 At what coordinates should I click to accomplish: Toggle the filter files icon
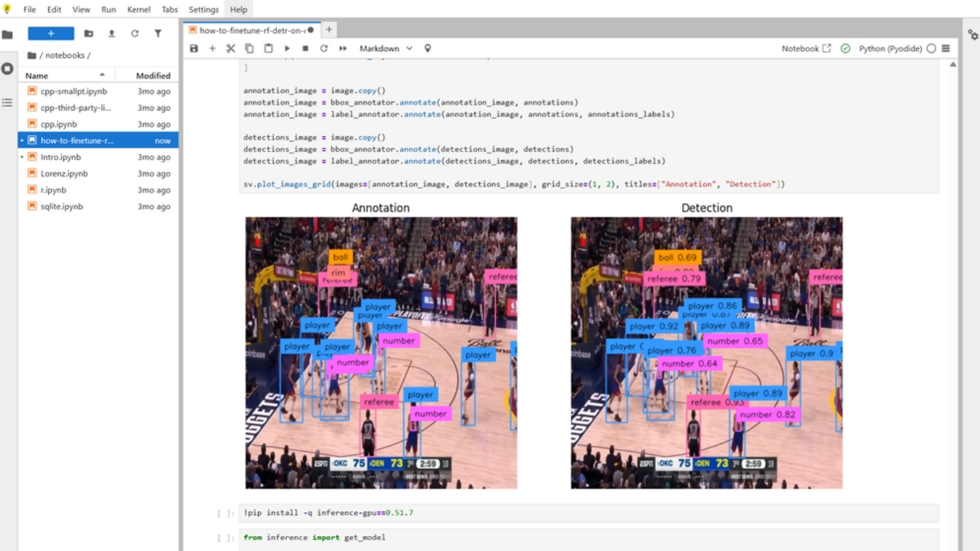[158, 33]
